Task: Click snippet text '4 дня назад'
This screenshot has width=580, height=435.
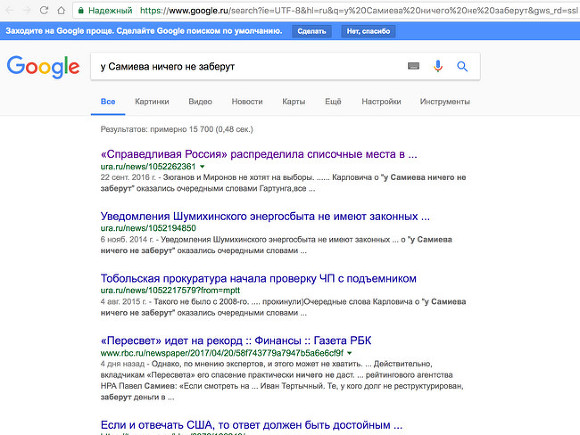Action: pos(122,364)
